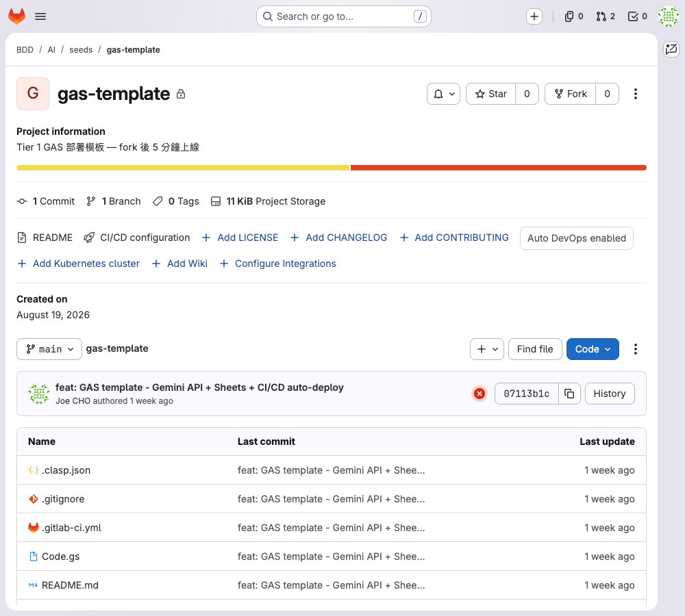Open CI/CD configuration link
685x616 pixels.
[137, 238]
